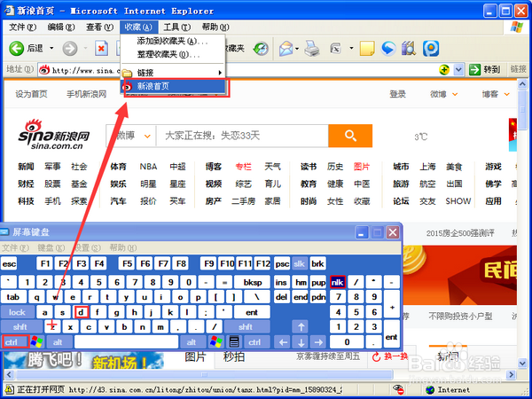Open the 键盘 menu of screen keyboard
The height and width of the screenshot is (399, 532).
click(x=51, y=248)
